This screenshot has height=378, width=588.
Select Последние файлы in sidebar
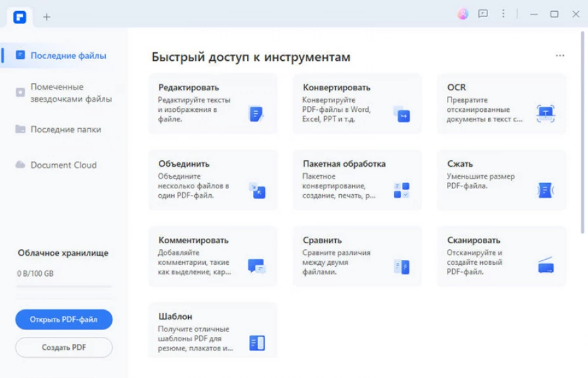coord(68,56)
